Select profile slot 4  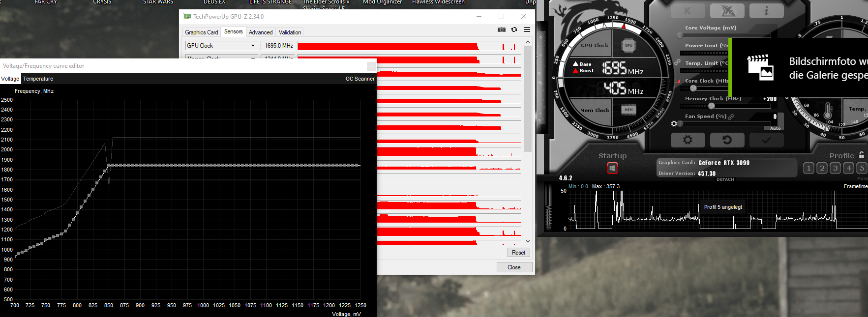848,168
